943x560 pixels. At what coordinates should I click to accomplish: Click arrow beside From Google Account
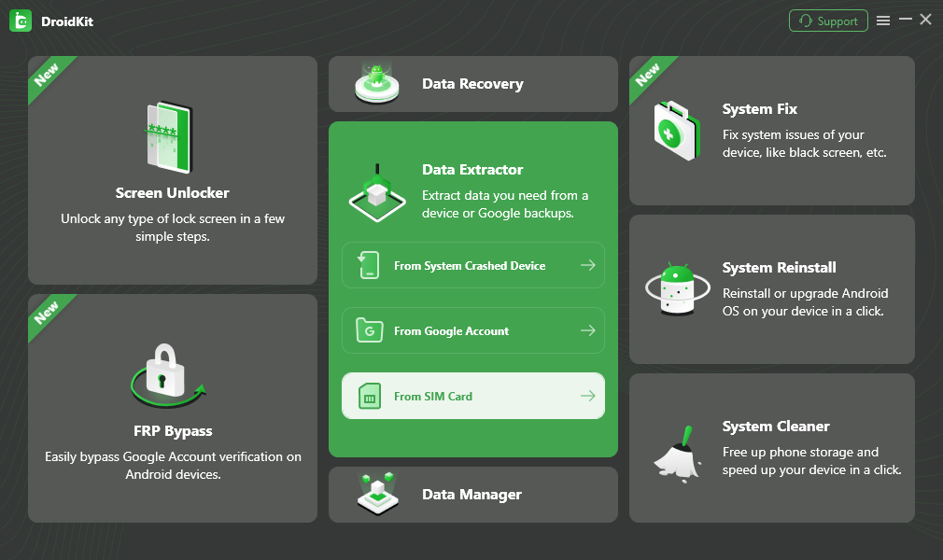588,330
